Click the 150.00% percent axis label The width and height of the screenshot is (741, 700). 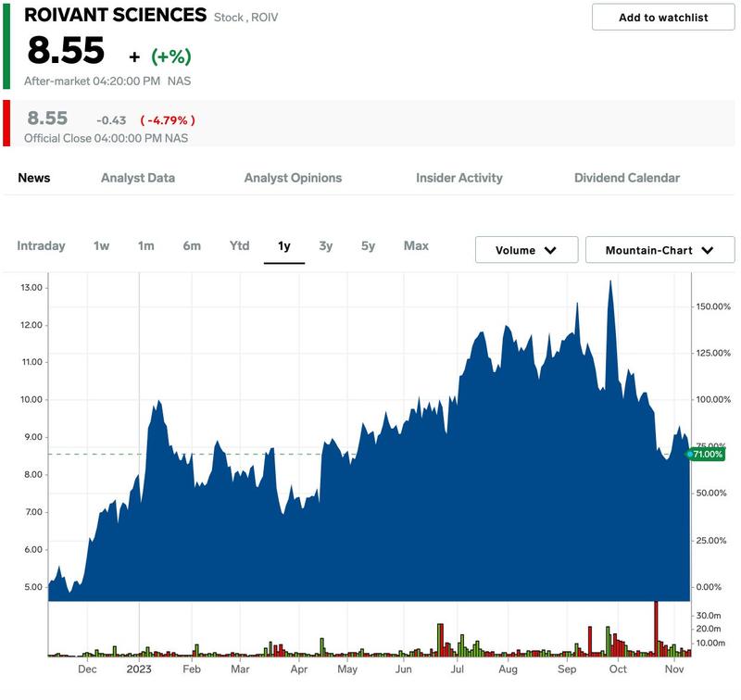(713, 306)
